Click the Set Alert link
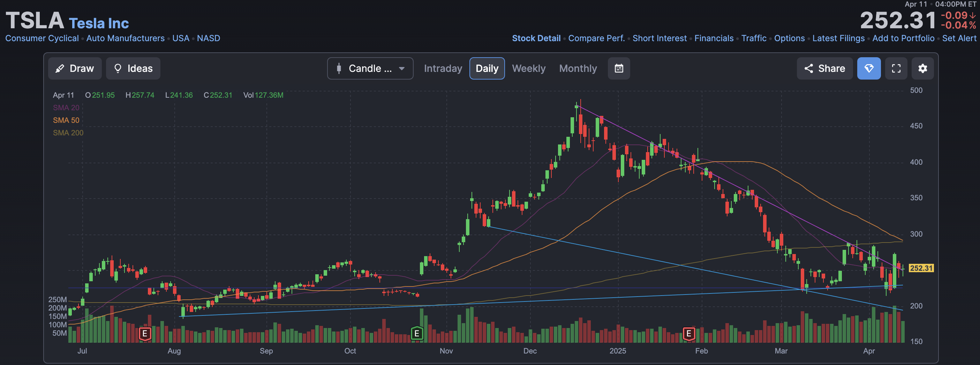 pyautogui.click(x=959, y=38)
